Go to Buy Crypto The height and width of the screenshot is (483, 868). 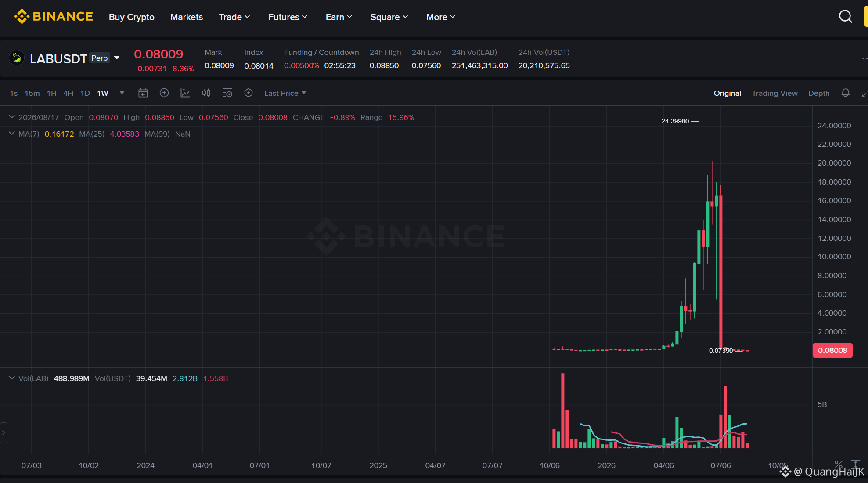[x=132, y=17]
